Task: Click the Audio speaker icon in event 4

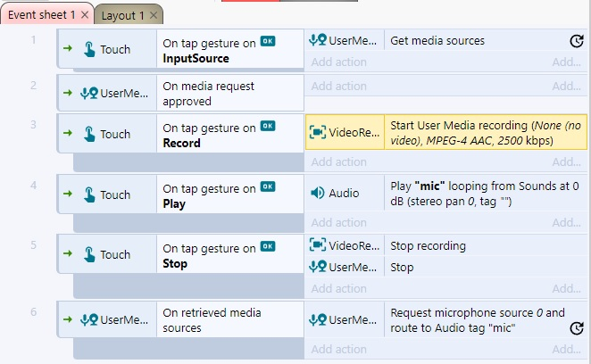Action: tap(317, 193)
